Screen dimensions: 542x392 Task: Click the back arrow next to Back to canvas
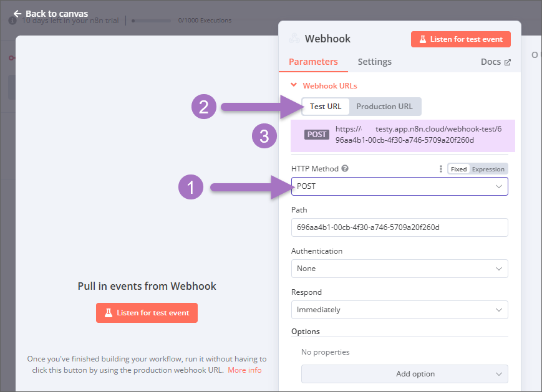click(x=17, y=14)
